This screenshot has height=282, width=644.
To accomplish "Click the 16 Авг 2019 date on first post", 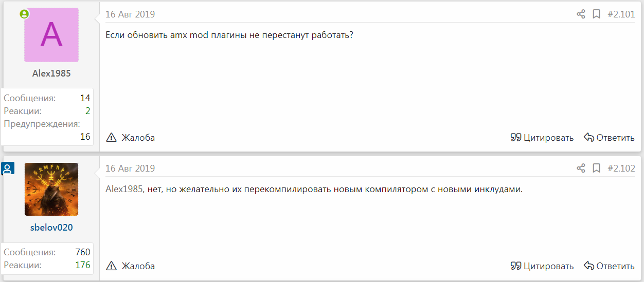I will tap(130, 14).
